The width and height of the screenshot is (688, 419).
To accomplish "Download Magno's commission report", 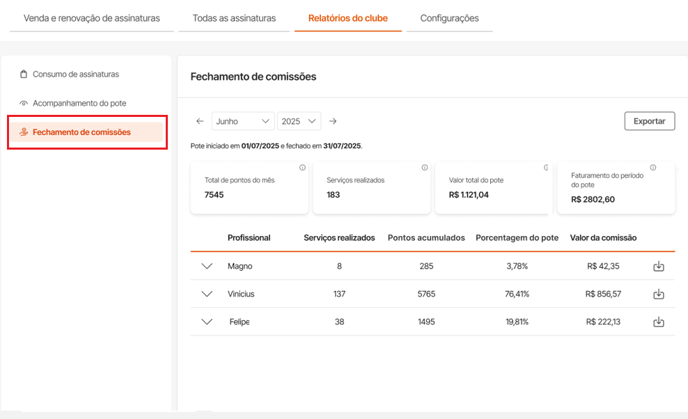I will point(658,266).
